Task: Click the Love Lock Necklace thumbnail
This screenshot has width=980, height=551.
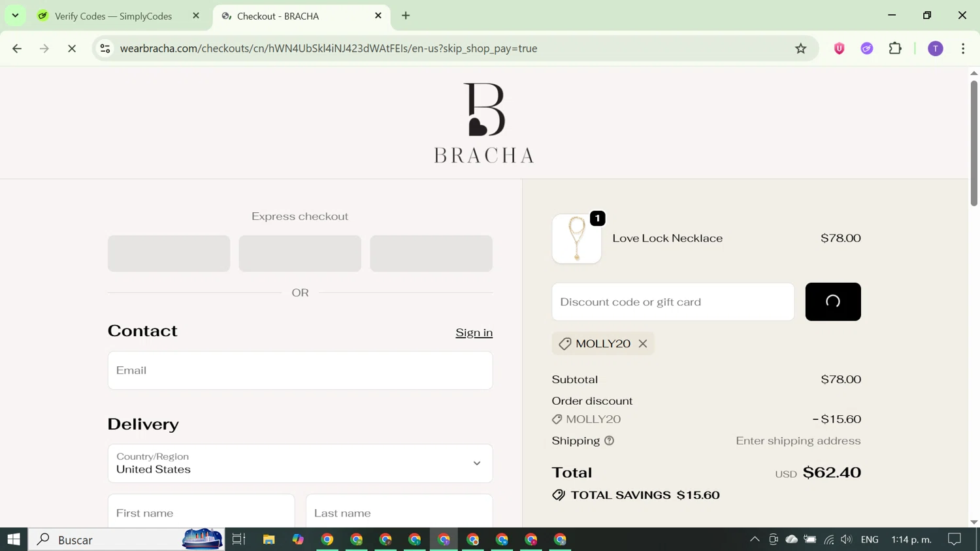Action: point(577,238)
